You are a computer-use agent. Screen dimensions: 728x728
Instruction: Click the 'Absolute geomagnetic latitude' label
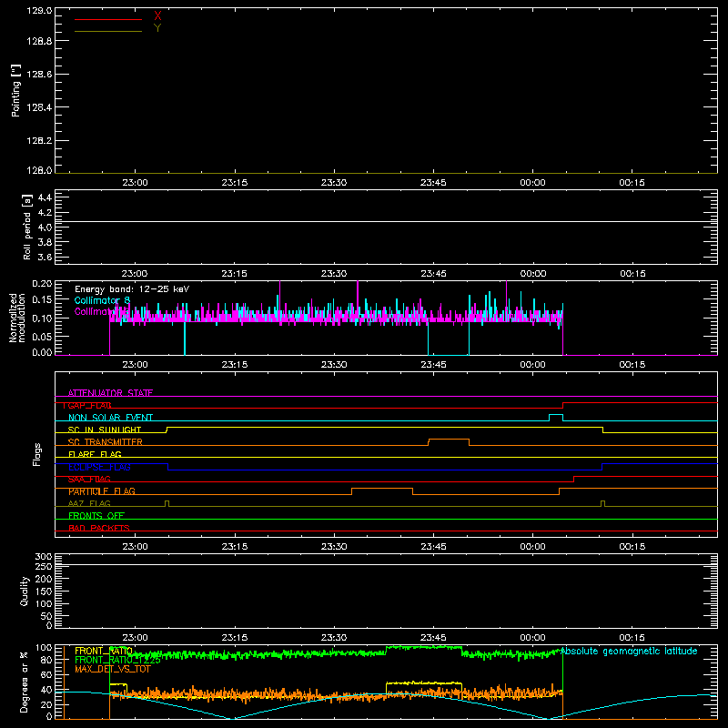pos(629,651)
